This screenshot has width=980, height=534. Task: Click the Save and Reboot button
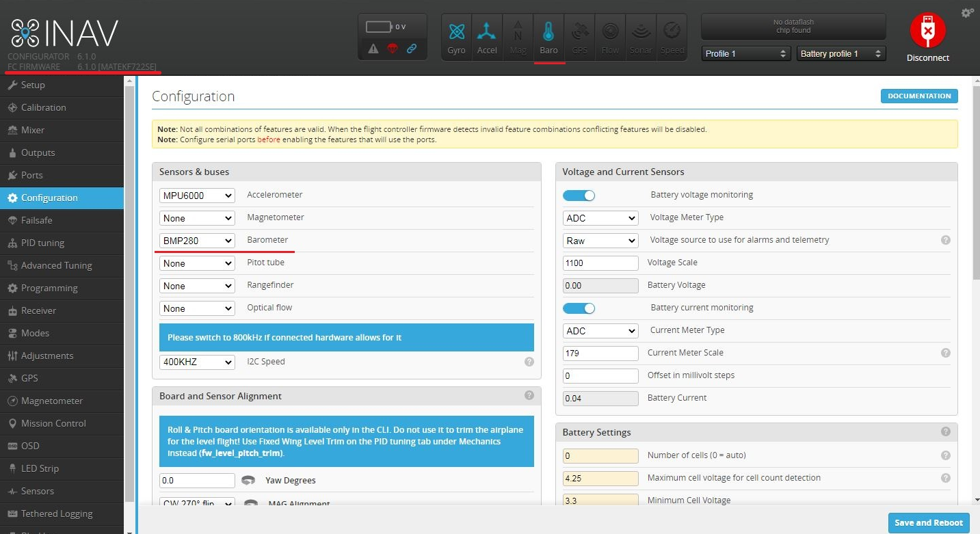928,522
